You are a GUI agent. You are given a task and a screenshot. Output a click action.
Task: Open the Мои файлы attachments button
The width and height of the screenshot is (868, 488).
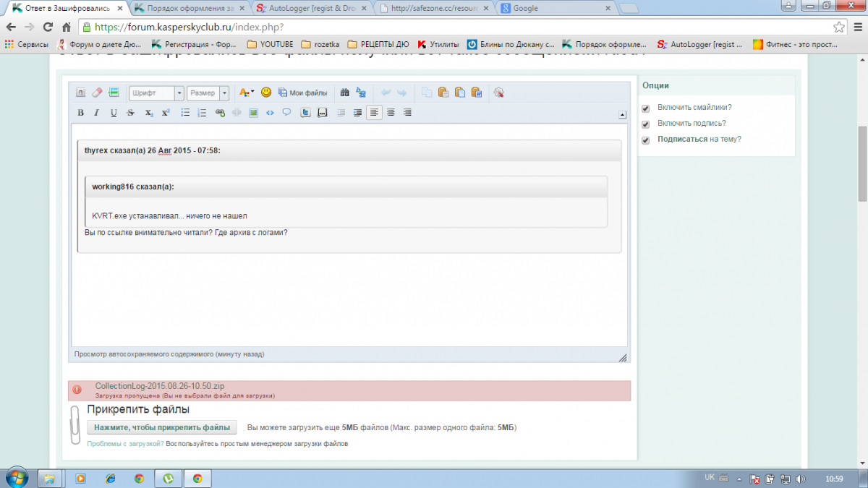pos(302,93)
